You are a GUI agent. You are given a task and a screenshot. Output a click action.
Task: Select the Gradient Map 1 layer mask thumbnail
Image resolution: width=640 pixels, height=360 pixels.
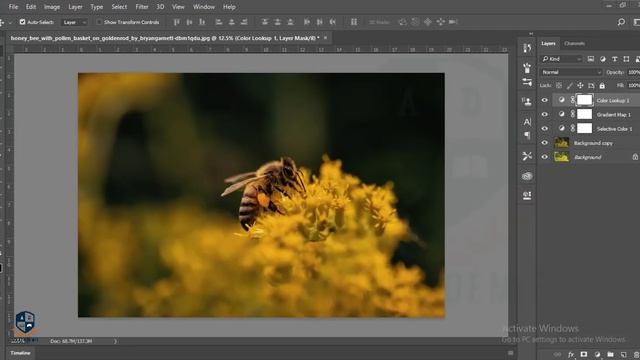click(584, 114)
